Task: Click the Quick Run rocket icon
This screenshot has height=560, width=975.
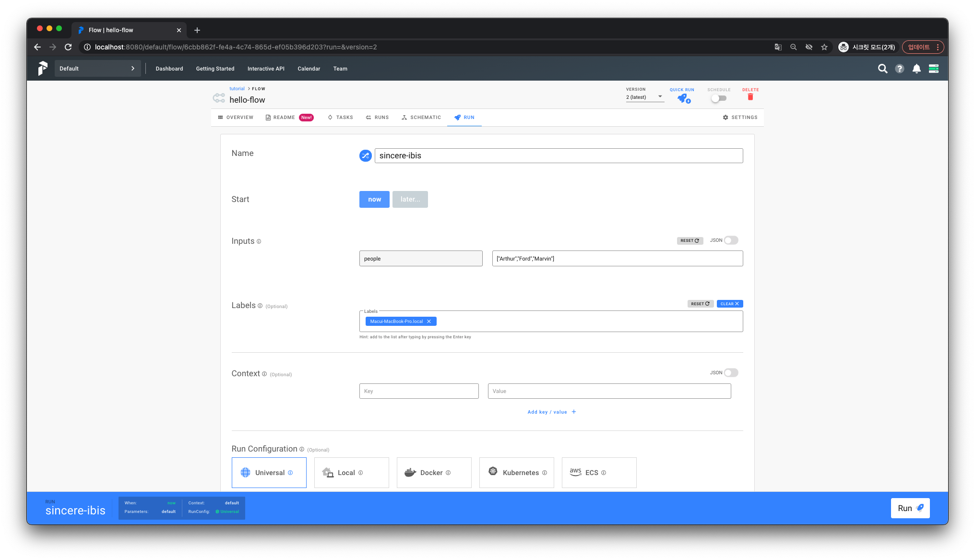Action: [683, 98]
